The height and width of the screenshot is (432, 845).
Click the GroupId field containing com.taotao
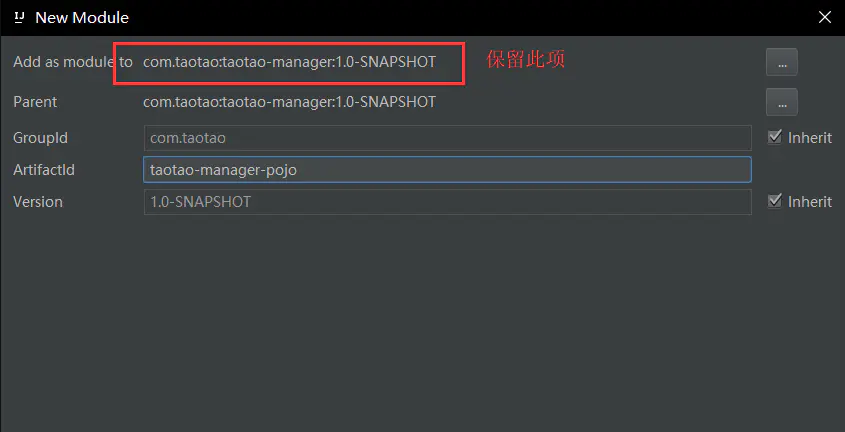point(447,138)
